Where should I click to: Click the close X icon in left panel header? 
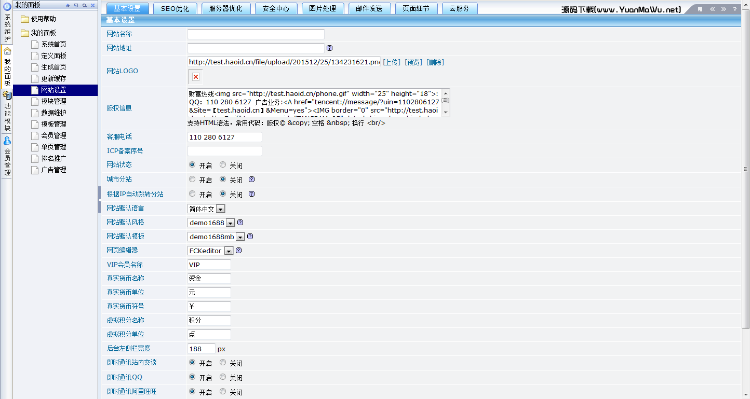93,5
